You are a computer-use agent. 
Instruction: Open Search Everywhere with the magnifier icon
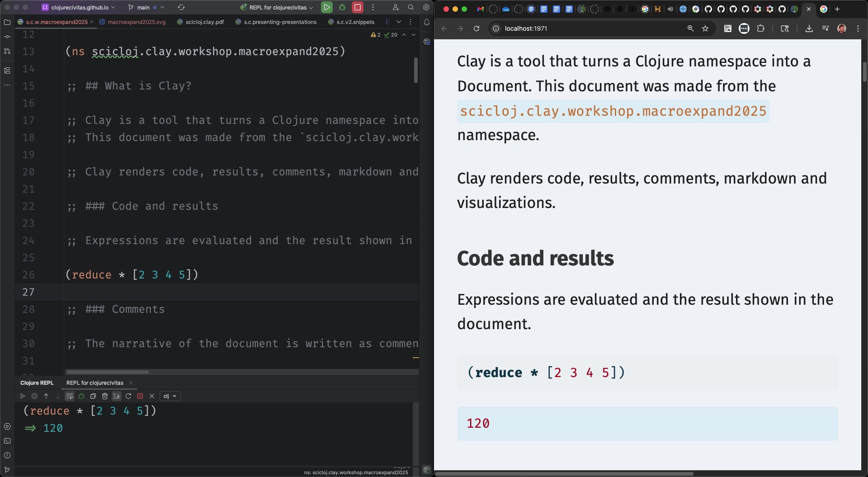click(411, 7)
